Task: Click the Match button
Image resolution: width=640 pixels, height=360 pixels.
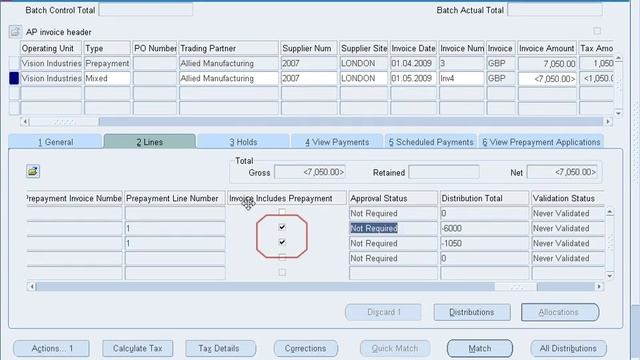Action: (x=480, y=349)
